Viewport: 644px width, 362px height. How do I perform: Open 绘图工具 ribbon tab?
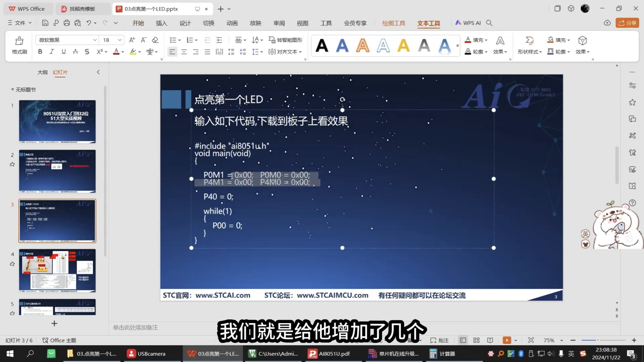(x=393, y=23)
